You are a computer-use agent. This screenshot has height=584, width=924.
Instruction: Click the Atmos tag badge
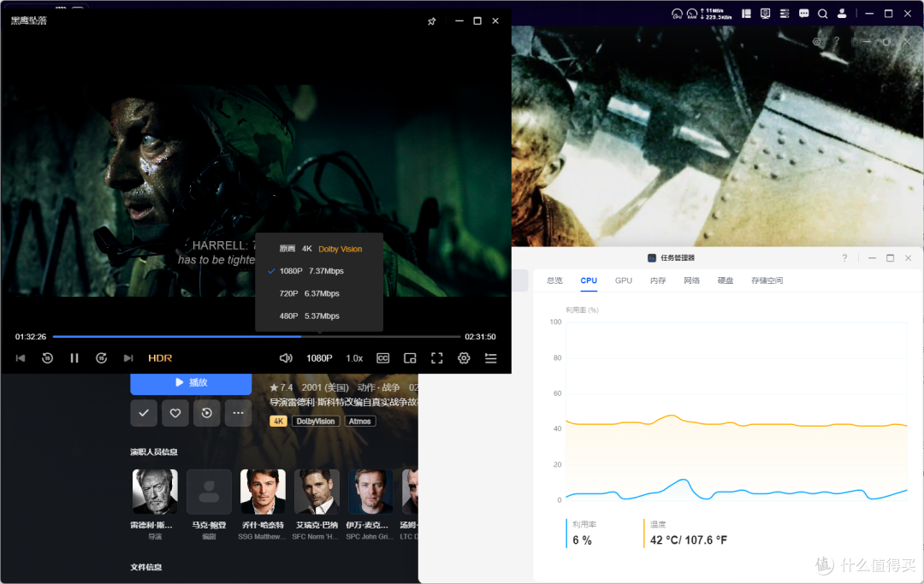click(x=359, y=422)
